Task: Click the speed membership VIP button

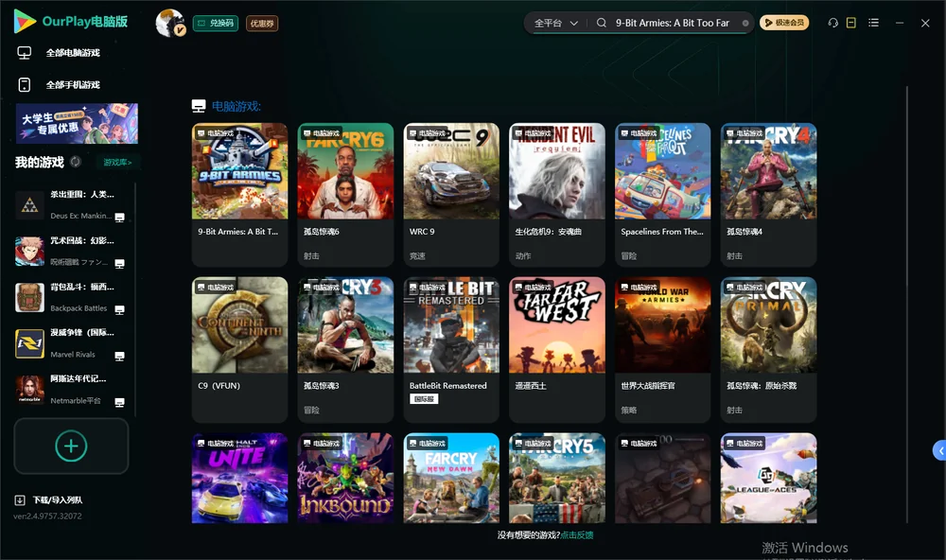Action: coord(784,23)
